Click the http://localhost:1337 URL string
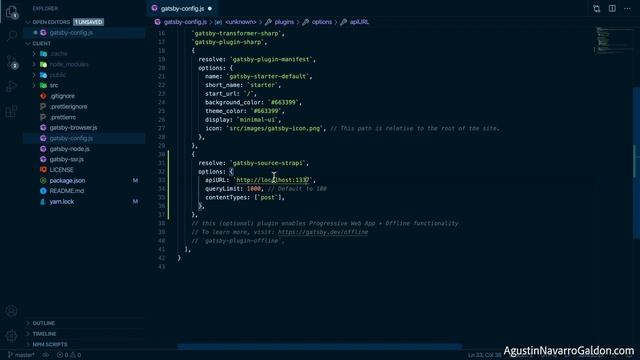Screen dimensions: 640x360 pyautogui.click(x=272, y=180)
